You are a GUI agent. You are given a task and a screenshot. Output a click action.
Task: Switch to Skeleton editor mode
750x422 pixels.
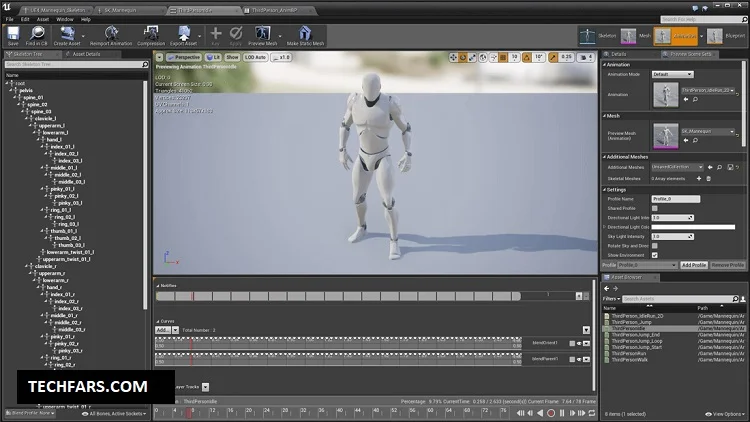[x=597, y=36]
